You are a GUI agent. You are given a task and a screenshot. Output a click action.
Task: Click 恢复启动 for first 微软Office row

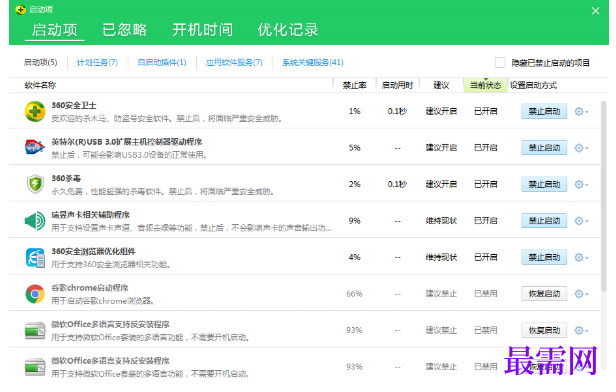pyautogui.click(x=544, y=330)
